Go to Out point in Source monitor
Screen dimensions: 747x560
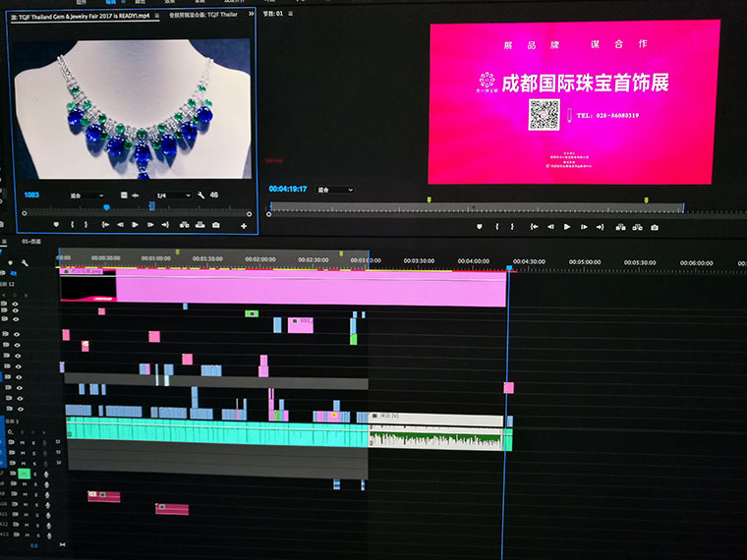click(x=165, y=224)
